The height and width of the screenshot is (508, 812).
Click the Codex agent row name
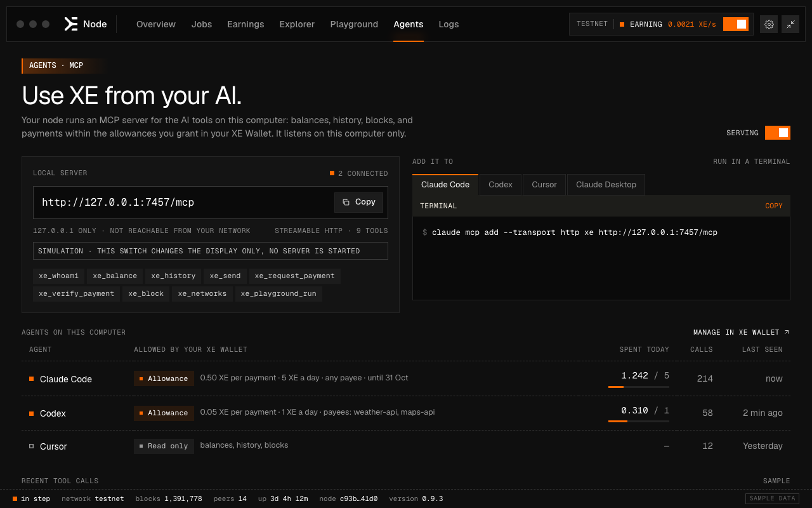point(53,413)
